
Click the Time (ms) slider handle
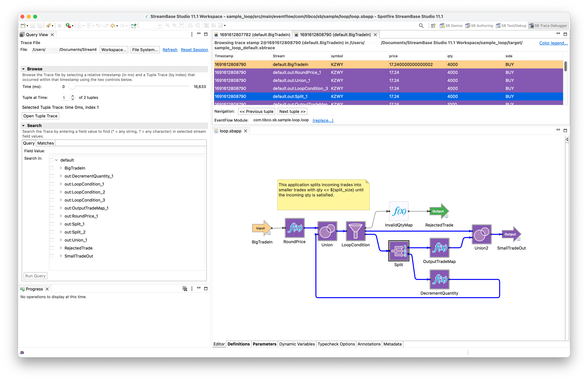pyautogui.click(x=72, y=87)
